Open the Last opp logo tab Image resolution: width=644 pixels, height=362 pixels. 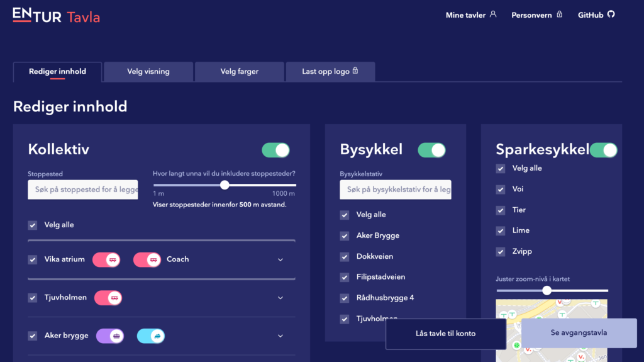[330, 72]
